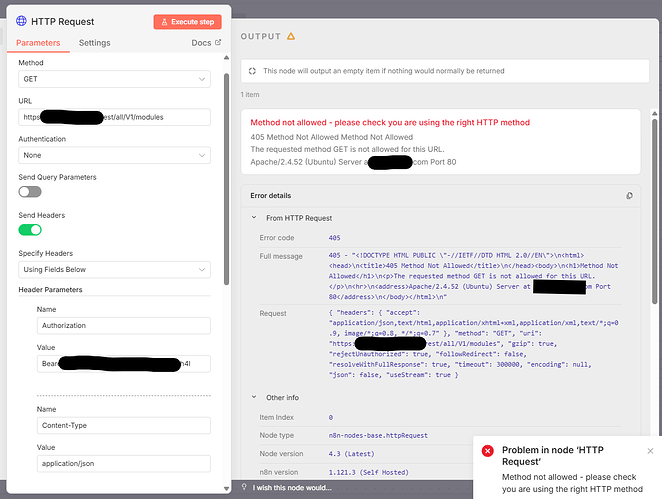This screenshot has width=662, height=499.
Task: Click the Content-Type header name field
Action: [122, 425]
